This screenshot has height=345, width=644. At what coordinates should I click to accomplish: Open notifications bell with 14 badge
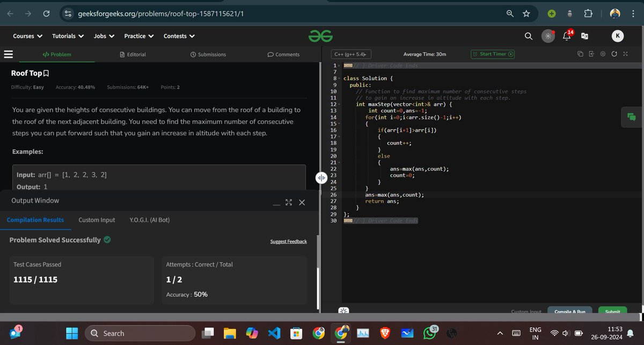567,35
